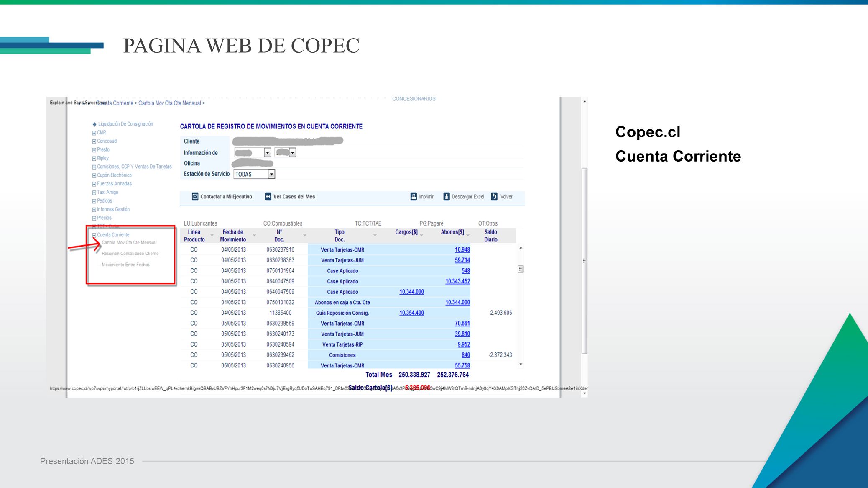Open the amount link 840
868x488 pixels.
pos(466,355)
